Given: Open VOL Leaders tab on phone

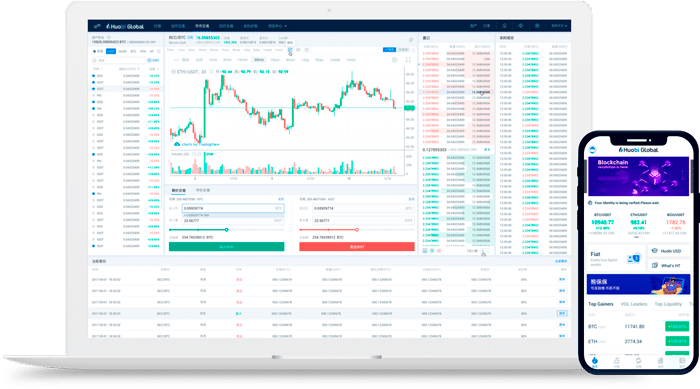Looking at the screenshot, I should coord(634,304).
